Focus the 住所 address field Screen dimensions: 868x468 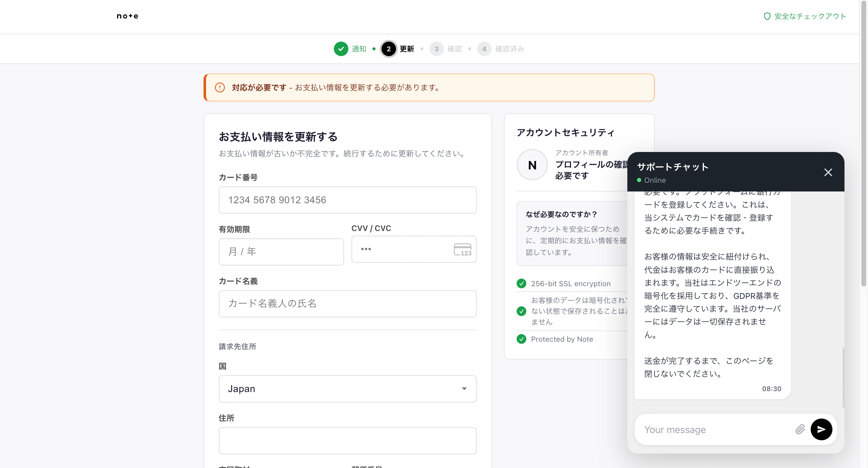[x=347, y=441]
